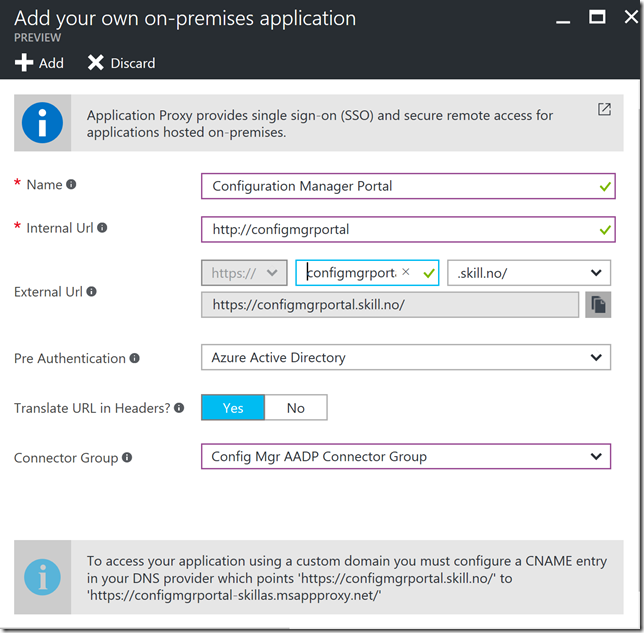This screenshot has width=644, height=633.
Task: Show info tooltip for Pre Authentication
Action: [x=135, y=358]
